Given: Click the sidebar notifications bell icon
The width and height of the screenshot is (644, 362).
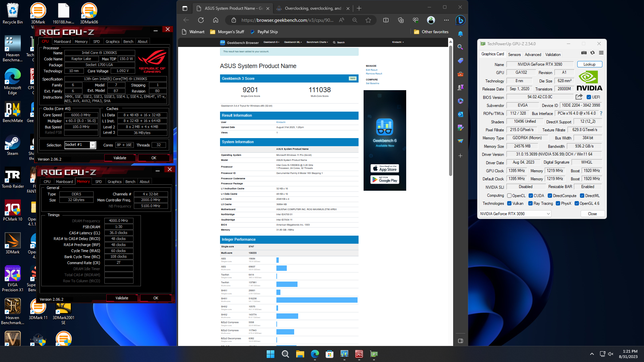Looking at the screenshot, I should [x=461, y=34].
